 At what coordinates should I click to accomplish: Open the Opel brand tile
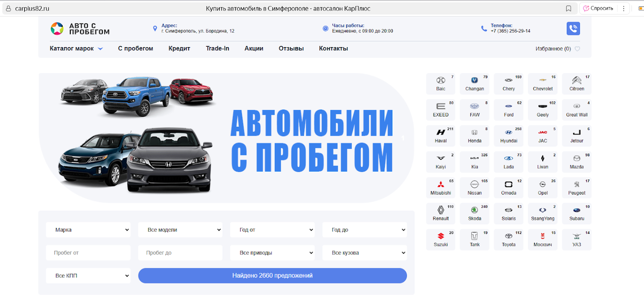tap(543, 188)
